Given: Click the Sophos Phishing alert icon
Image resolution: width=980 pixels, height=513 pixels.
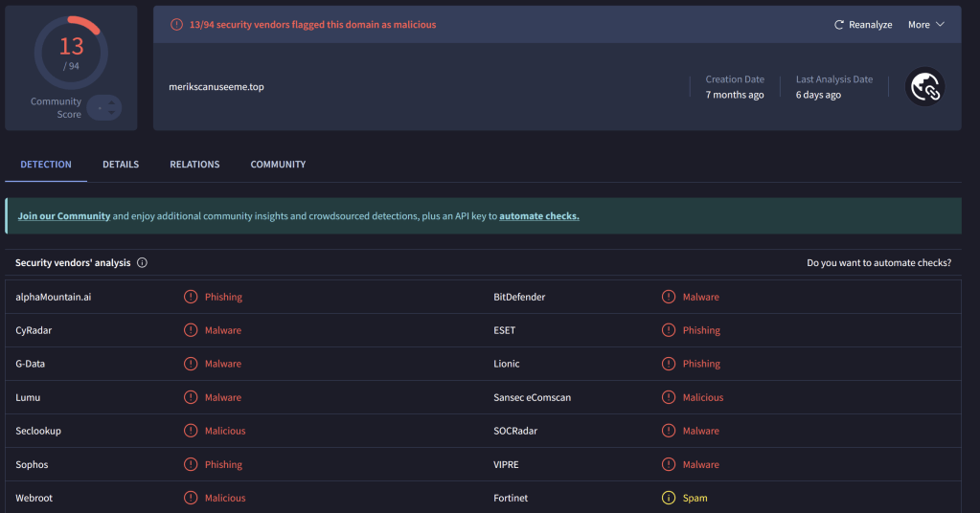Looking at the screenshot, I should click(191, 464).
